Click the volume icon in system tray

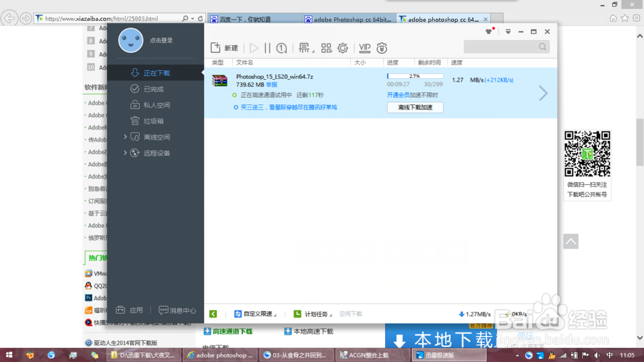(598, 356)
